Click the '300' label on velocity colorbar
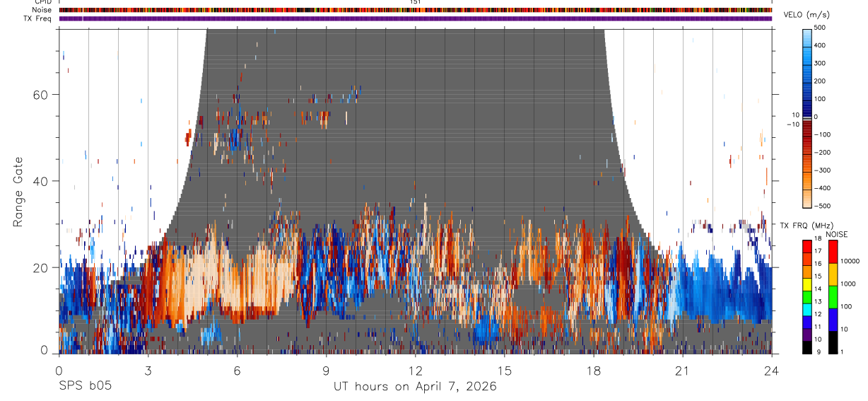This screenshot has width=868, height=401. click(821, 63)
